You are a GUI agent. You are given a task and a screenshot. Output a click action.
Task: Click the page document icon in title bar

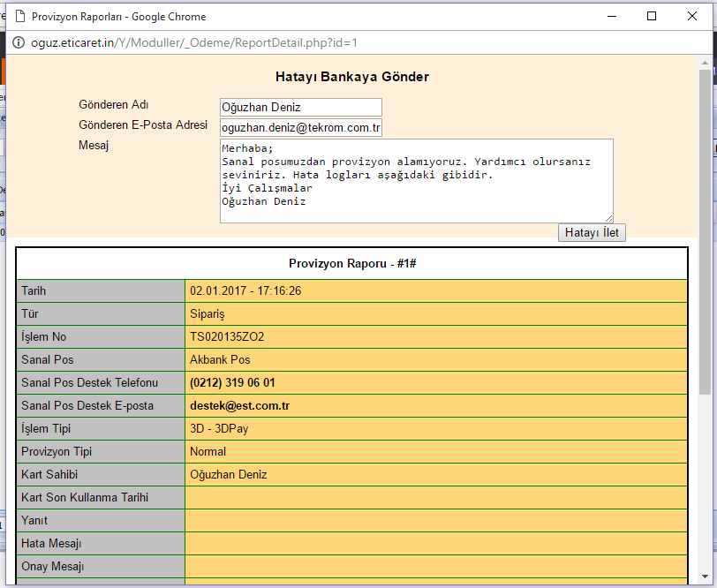19,17
